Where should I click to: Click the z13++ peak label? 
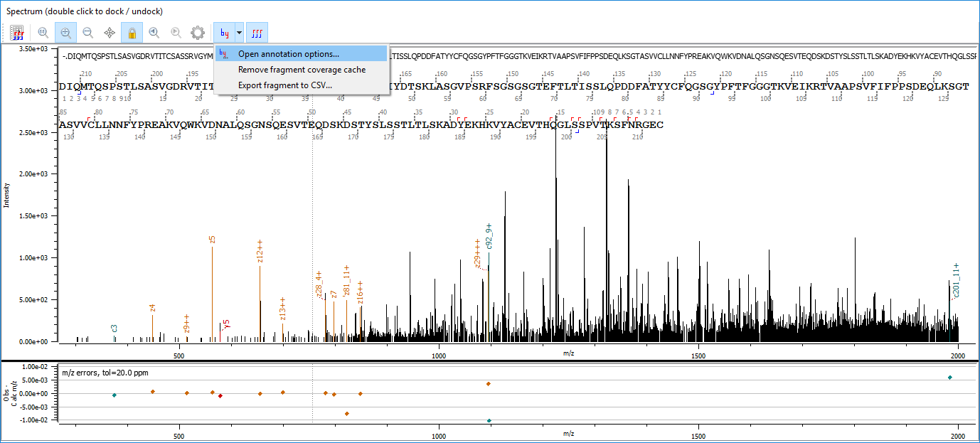pos(282,309)
